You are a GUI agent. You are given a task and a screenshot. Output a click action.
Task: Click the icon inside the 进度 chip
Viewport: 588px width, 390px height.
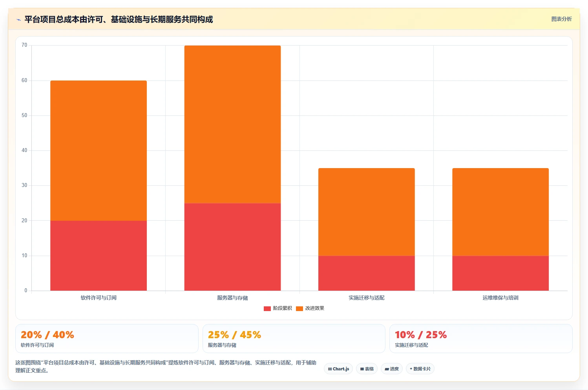[x=387, y=369]
